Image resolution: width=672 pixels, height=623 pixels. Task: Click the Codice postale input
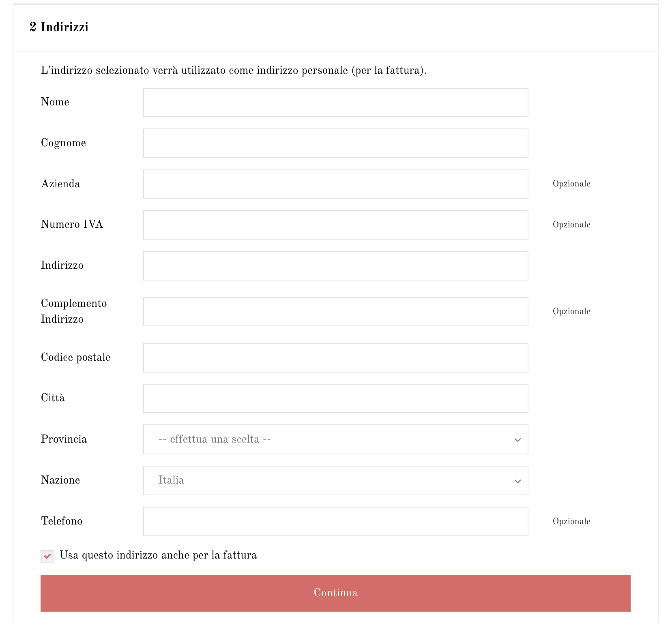[335, 358]
